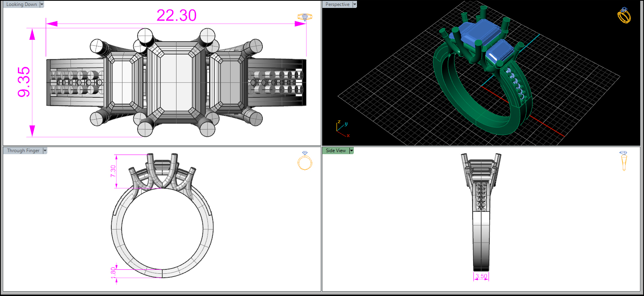Click the XYZ axis indicator in Perspective view

tap(342, 129)
